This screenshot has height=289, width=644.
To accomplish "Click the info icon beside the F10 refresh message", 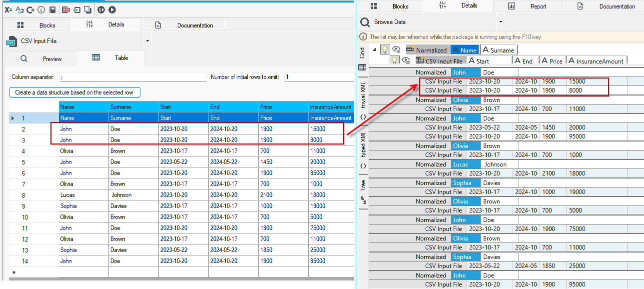I will pos(364,37).
